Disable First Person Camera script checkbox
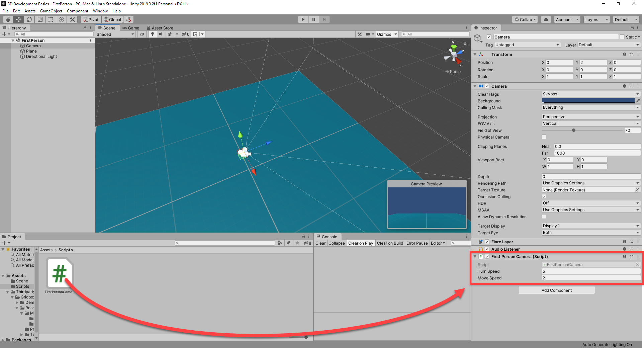The image size is (644, 348). (487, 256)
